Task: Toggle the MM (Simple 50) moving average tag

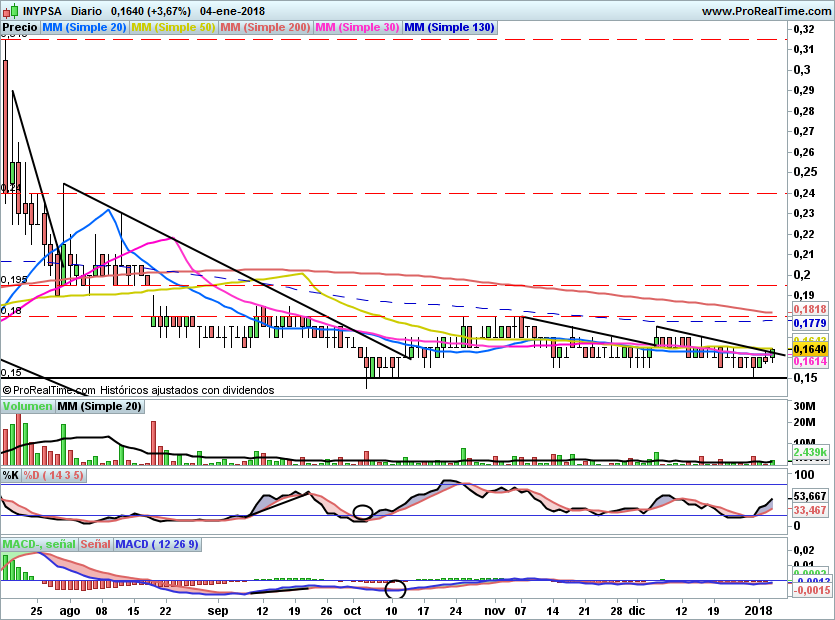Action: point(173,28)
